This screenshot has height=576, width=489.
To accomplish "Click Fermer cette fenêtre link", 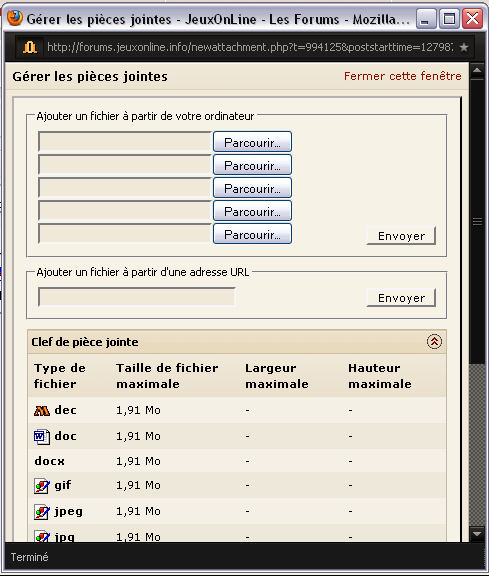I will pos(403,76).
